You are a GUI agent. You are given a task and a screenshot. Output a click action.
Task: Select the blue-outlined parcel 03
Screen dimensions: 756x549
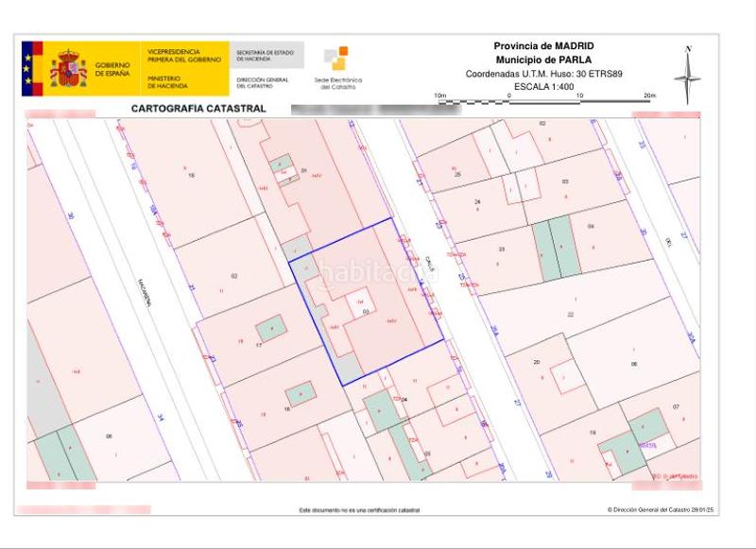pos(369,302)
